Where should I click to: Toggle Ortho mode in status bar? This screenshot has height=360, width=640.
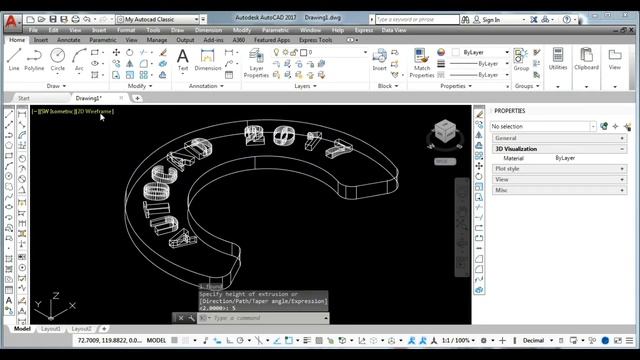(230, 340)
